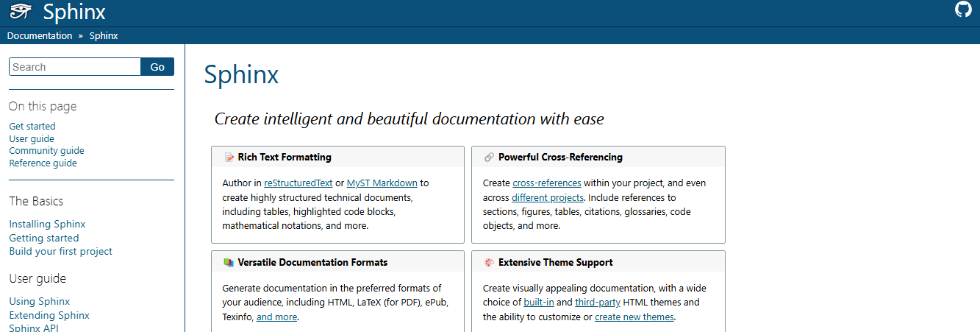Follow the 'and more' formats link
Image resolution: width=980 pixels, height=332 pixels.
point(276,317)
